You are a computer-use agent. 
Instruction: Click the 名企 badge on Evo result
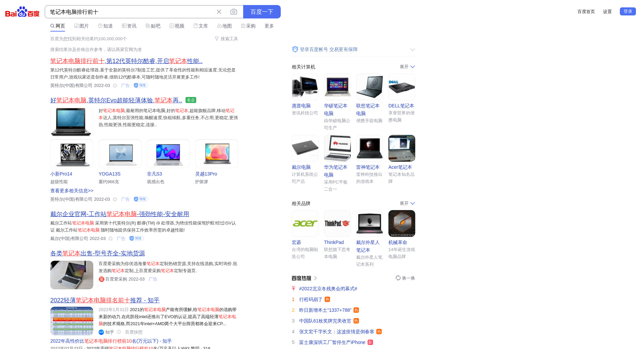pos(191,100)
